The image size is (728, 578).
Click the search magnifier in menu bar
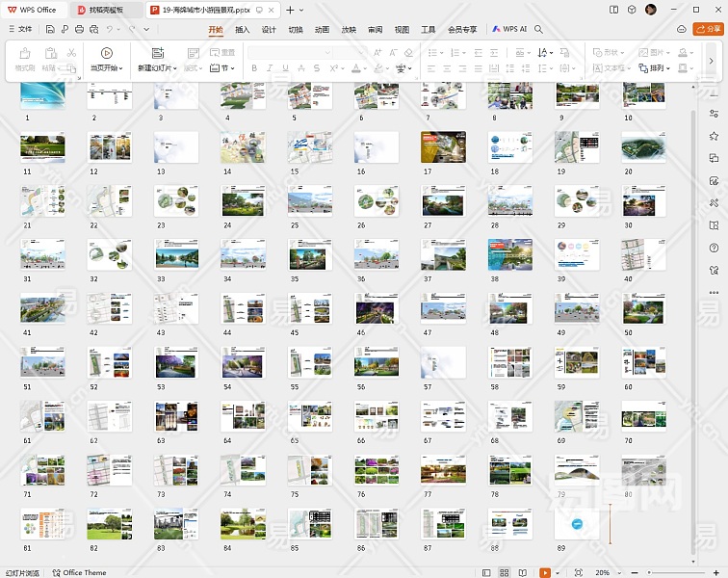pos(539,30)
